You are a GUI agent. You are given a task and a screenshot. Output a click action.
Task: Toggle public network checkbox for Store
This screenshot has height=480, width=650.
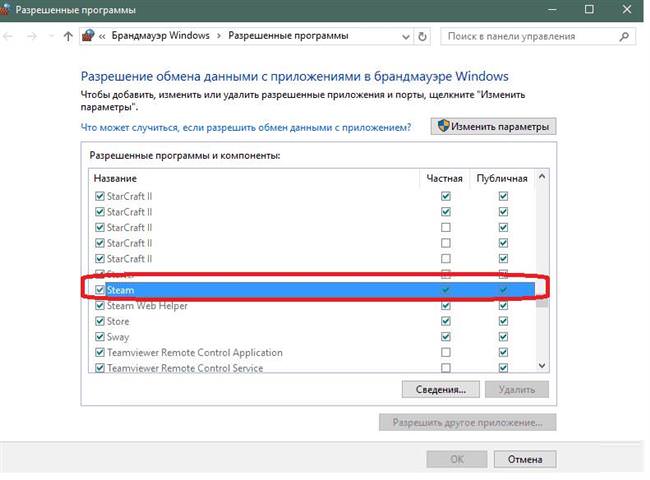click(x=503, y=321)
